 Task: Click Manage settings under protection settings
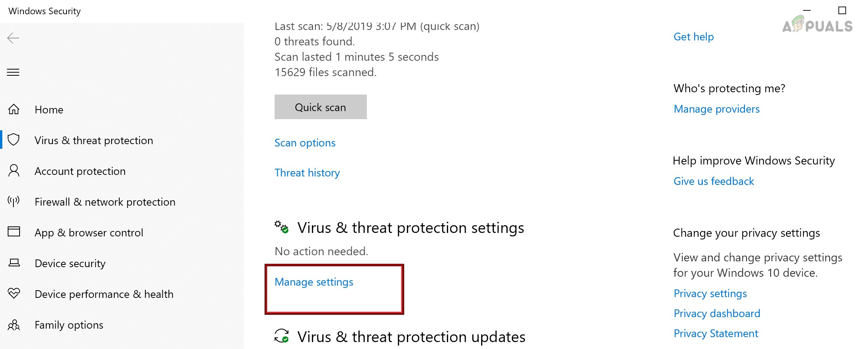(313, 282)
